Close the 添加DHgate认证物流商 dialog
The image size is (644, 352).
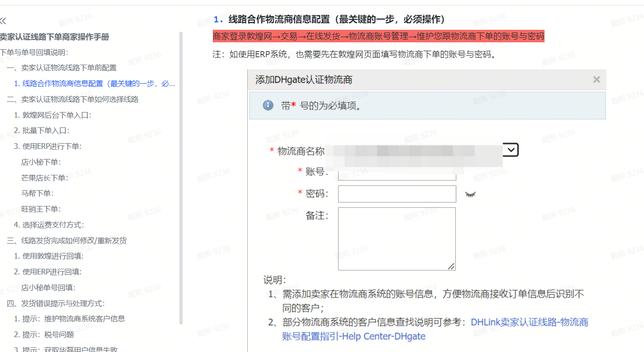click(597, 80)
